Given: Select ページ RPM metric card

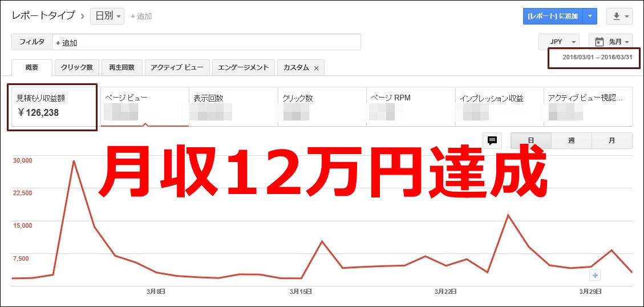Looking at the screenshot, I should point(411,107).
